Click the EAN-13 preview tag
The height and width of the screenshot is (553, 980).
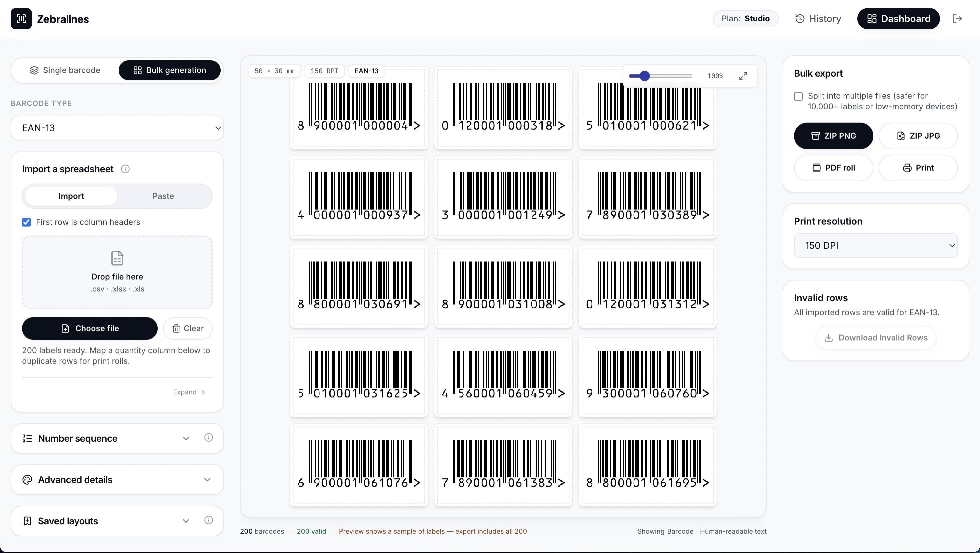[x=366, y=71]
